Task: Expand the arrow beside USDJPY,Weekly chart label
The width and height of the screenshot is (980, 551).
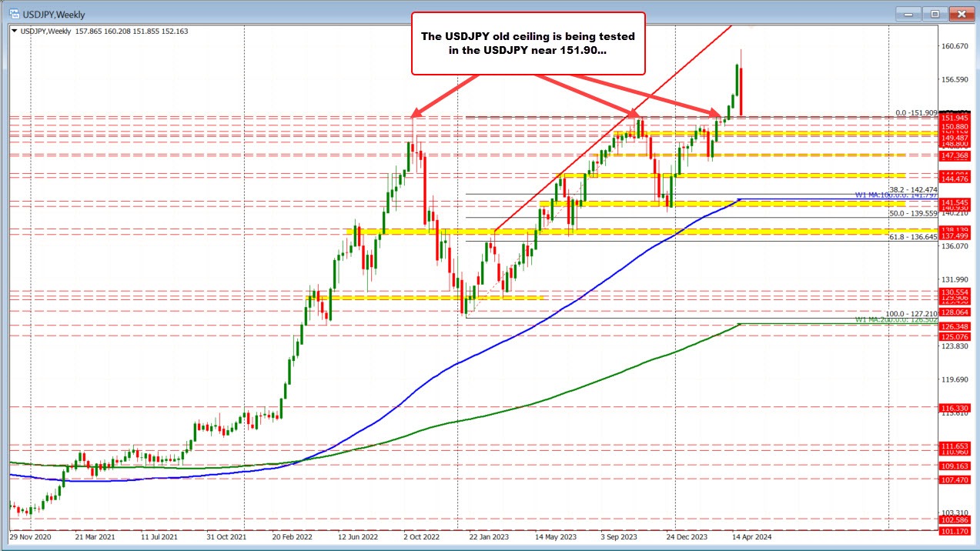Action: point(15,32)
